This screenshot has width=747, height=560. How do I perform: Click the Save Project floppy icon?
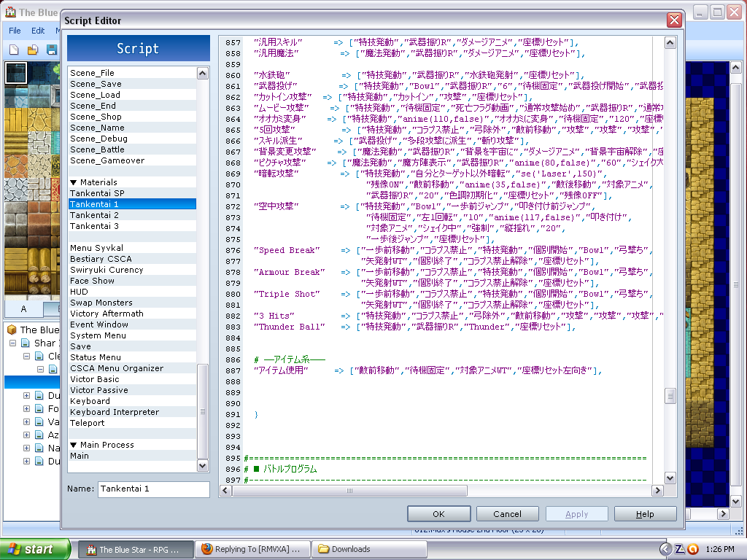pos(51,50)
